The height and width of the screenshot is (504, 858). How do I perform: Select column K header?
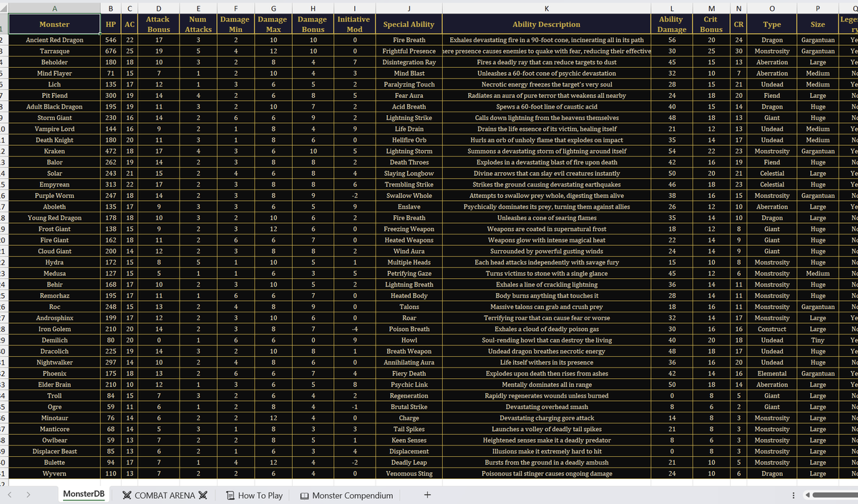coord(547,8)
